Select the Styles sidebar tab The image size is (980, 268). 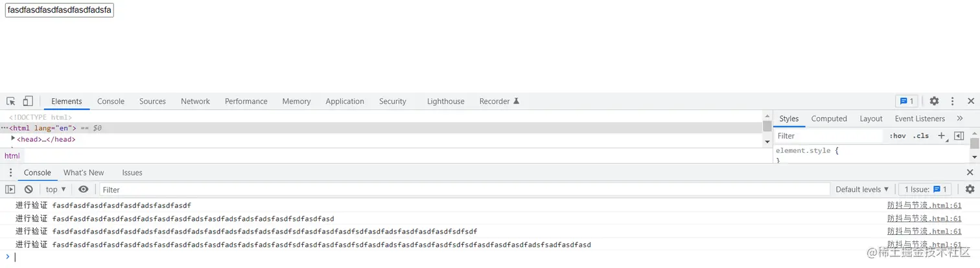coord(789,118)
